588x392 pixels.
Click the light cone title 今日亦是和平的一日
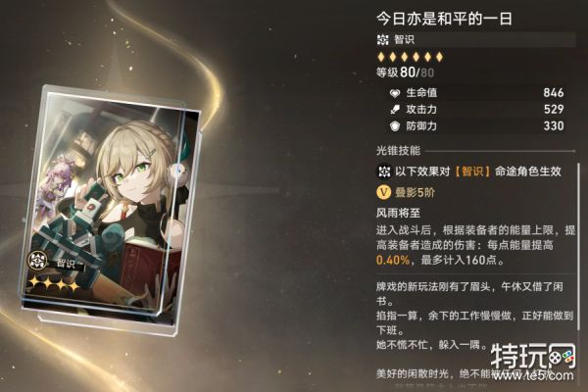point(444,19)
